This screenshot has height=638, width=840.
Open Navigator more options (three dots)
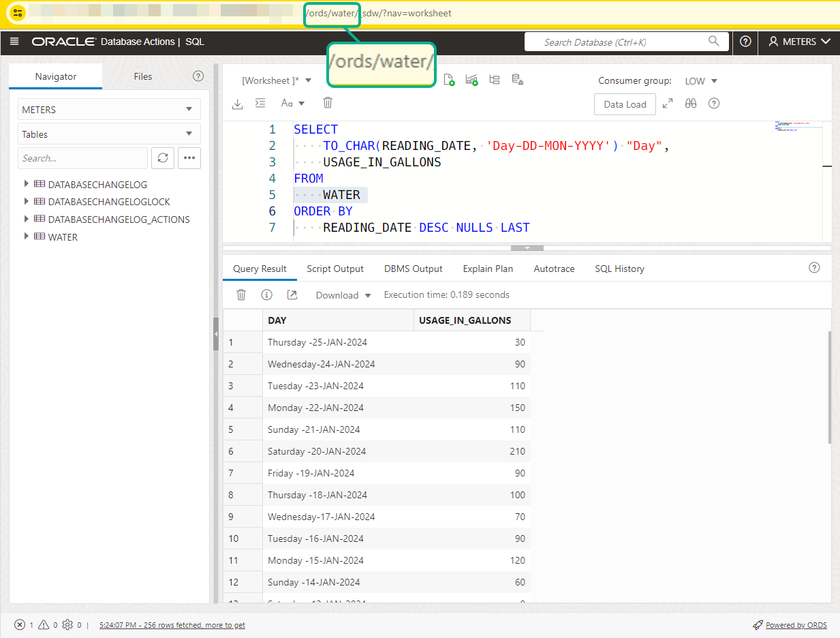[189, 158]
